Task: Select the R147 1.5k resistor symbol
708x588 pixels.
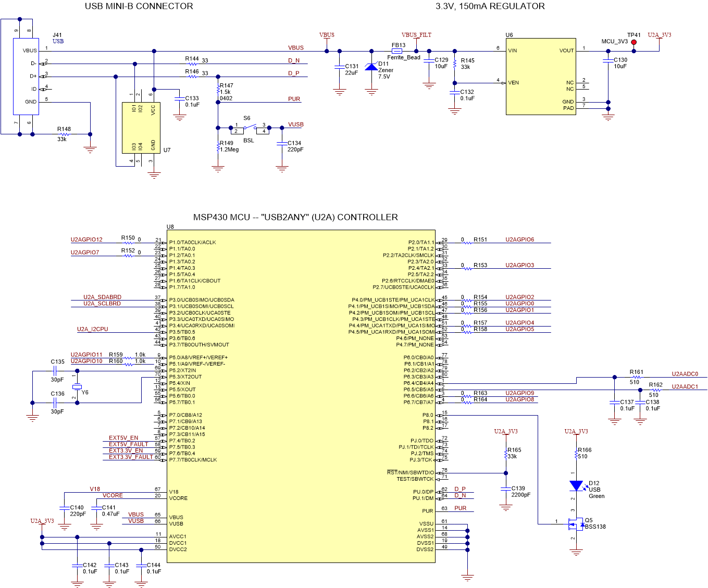Action: pyautogui.click(x=218, y=90)
